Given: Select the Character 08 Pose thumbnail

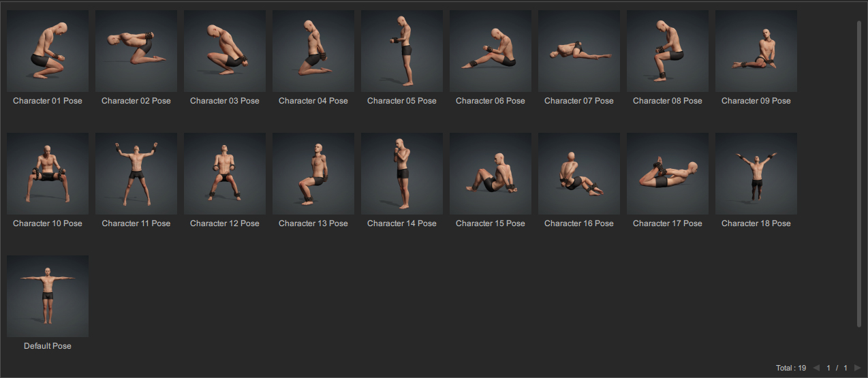Looking at the screenshot, I should (668, 51).
